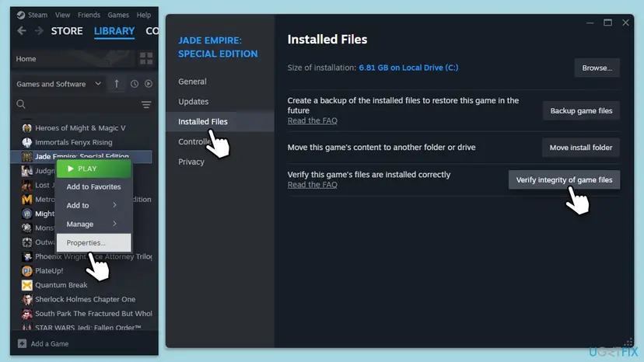The height and width of the screenshot is (362, 644).
Task: Select Sherlock Holmes Chapter One entry
Action: pyautogui.click(x=85, y=300)
